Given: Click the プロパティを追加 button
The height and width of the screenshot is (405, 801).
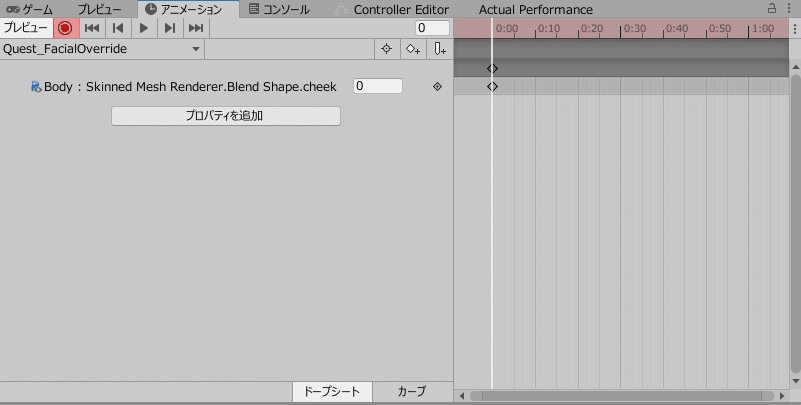Looking at the screenshot, I should point(226,116).
